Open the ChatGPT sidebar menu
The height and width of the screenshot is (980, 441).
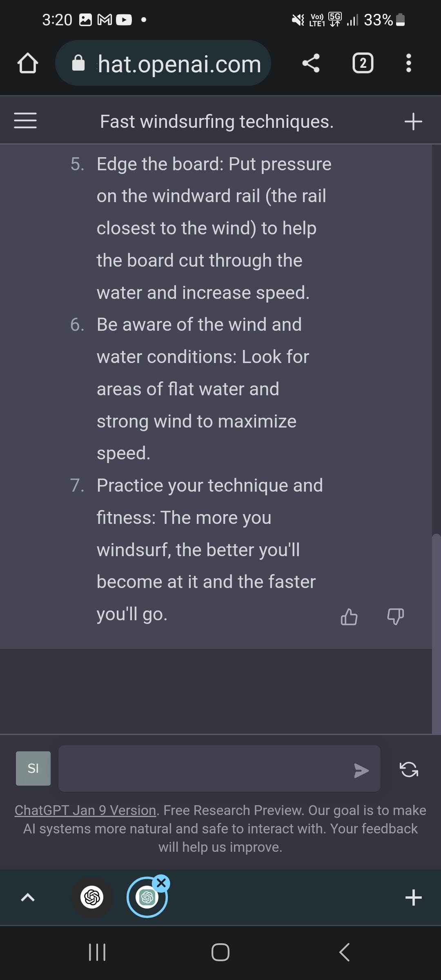[24, 120]
